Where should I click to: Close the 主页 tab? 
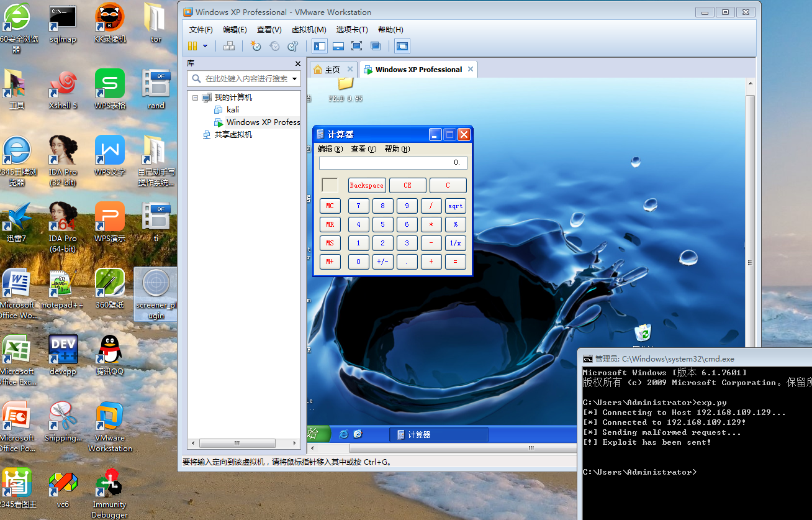click(x=350, y=69)
